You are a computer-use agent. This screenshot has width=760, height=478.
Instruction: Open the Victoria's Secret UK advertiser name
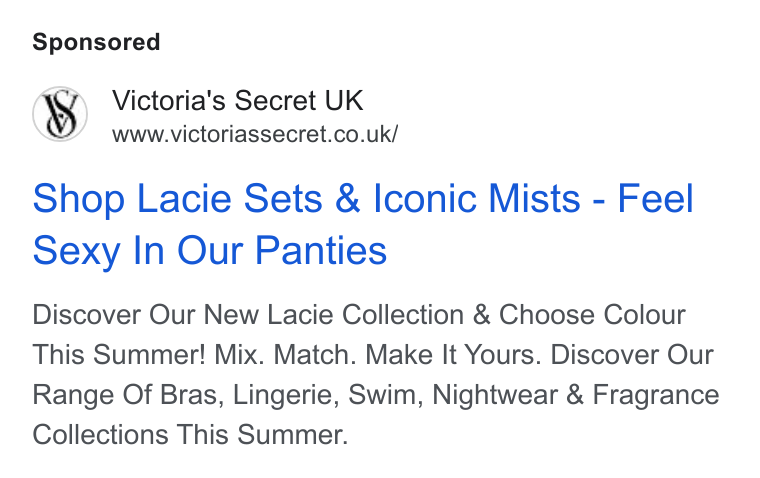click(x=238, y=100)
